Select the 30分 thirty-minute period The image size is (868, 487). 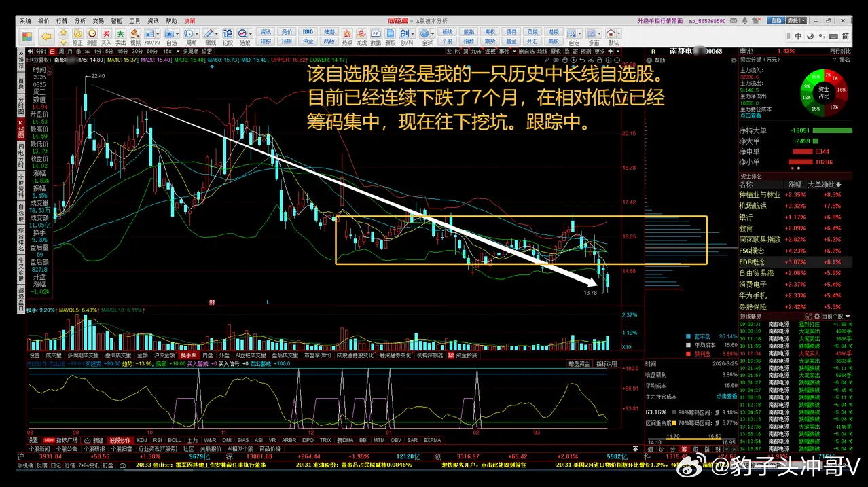[x=137, y=51]
